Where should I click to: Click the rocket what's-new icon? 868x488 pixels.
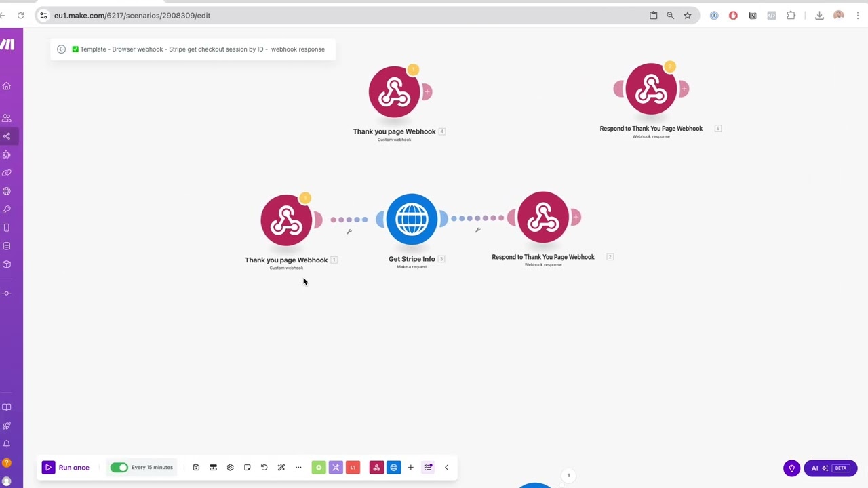click(7, 426)
